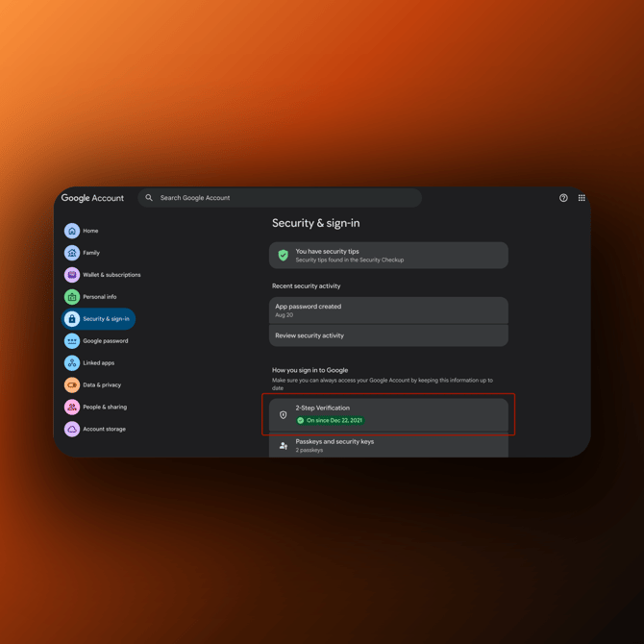This screenshot has width=644, height=644.
Task: Open Linked apps section
Action: [x=99, y=363]
